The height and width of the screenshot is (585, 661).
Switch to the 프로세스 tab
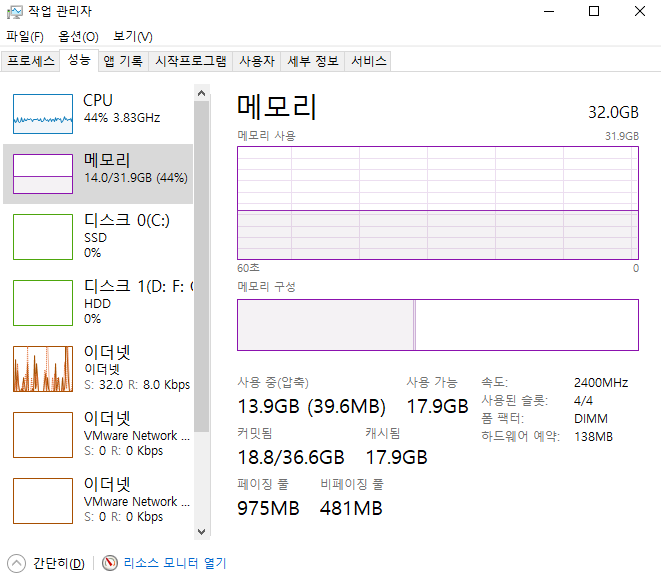30,61
